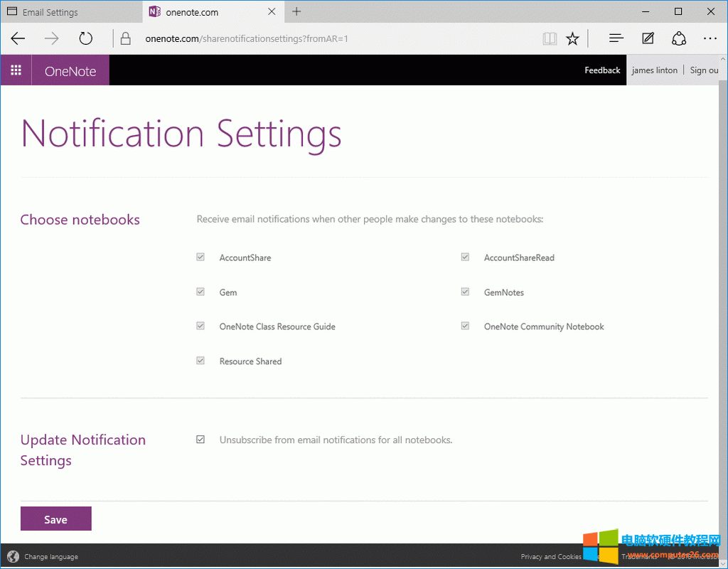Screen dimensions: 728x569
Task: Click the OneNote Community Notebook label
Action: (544, 326)
